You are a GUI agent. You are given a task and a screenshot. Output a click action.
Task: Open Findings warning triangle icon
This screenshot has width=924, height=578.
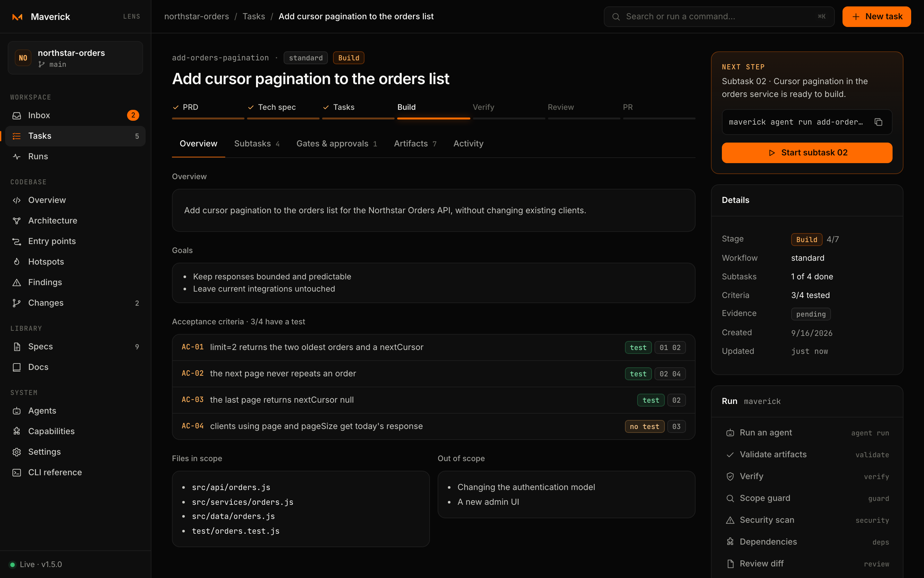click(x=17, y=283)
